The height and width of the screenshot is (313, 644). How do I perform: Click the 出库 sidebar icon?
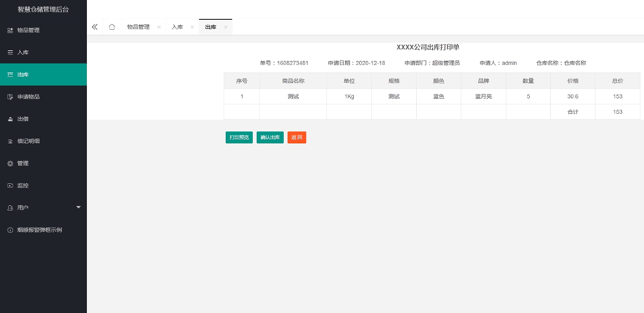tap(10, 74)
